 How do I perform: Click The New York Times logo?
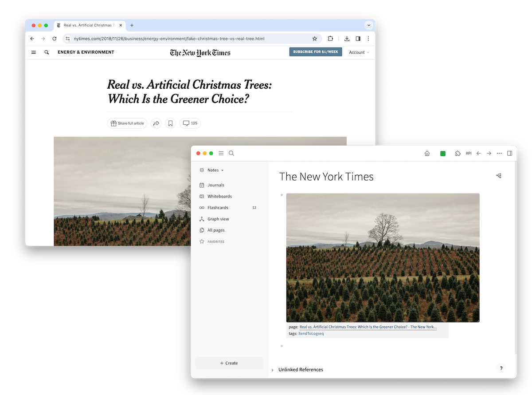[200, 53]
